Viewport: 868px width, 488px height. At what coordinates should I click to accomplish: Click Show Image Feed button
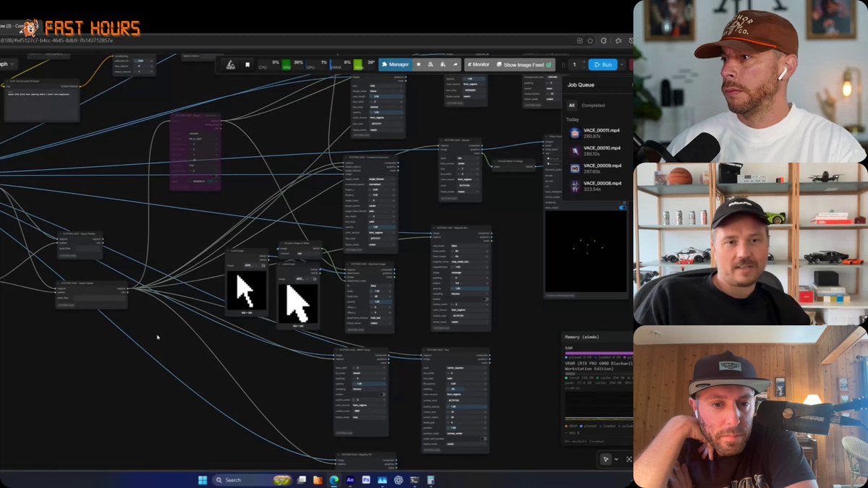click(524, 64)
